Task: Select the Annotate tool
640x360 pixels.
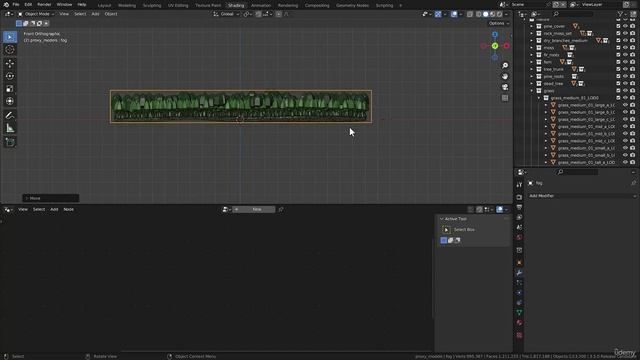Action: [10, 116]
